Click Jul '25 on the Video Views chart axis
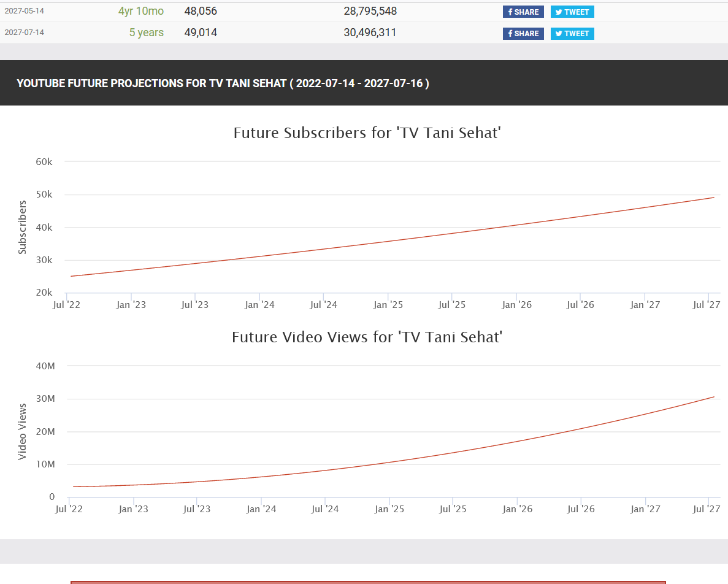 coord(453,509)
